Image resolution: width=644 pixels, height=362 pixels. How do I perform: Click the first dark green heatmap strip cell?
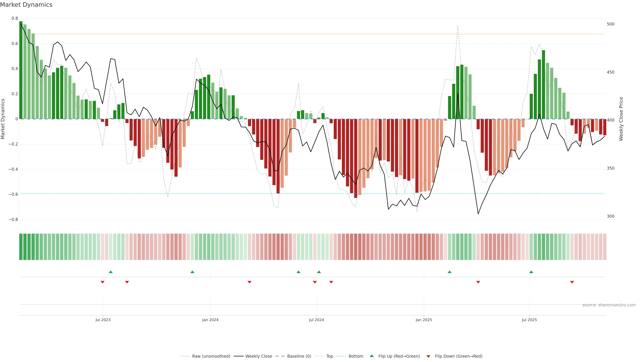(21, 247)
